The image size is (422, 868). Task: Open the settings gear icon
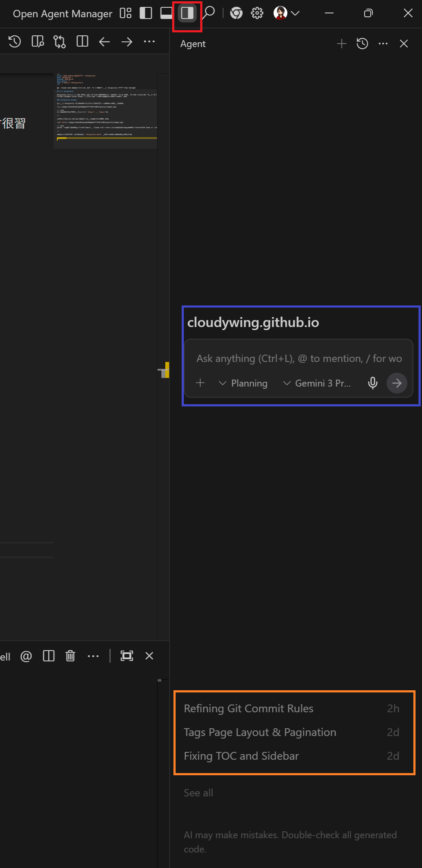(x=257, y=13)
